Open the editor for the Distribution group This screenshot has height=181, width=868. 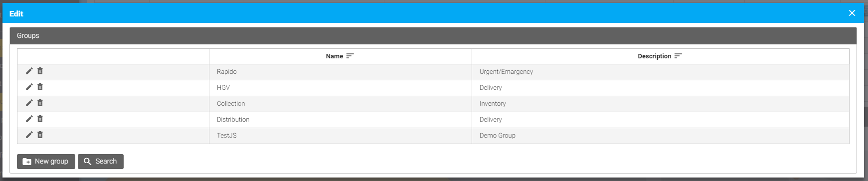pyautogui.click(x=29, y=119)
